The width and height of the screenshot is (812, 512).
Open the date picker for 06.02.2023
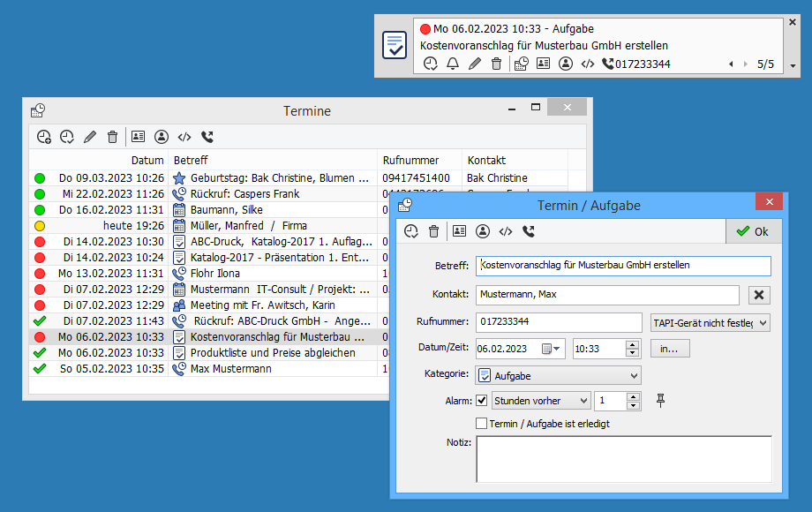(x=552, y=349)
